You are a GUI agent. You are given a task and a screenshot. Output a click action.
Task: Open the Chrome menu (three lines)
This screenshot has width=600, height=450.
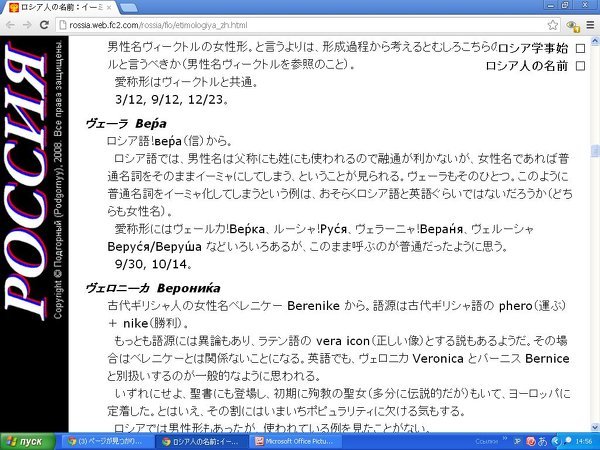tap(588, 23)
